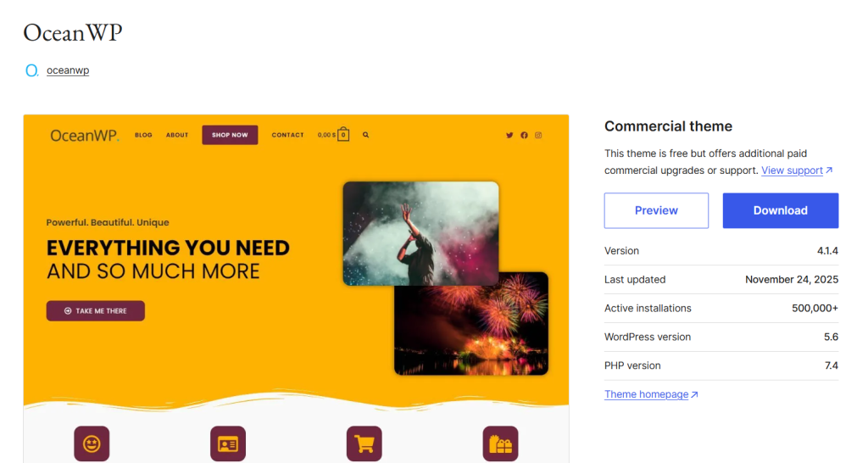This screenshot has width=868, height=463.
Task: Click the OceanWP author avatar icon
Action: pos(31,70)
